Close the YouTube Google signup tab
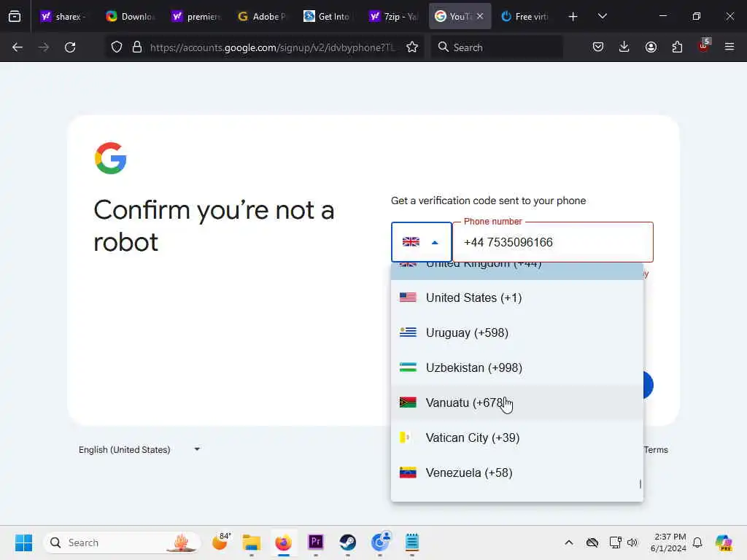Screen dimensions: 747x560 [x=480, y=16]
